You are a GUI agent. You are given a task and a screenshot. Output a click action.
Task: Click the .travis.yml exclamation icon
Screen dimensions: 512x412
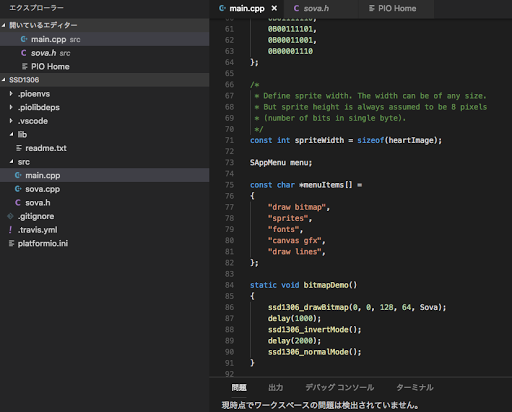click(x=10, y=230)
